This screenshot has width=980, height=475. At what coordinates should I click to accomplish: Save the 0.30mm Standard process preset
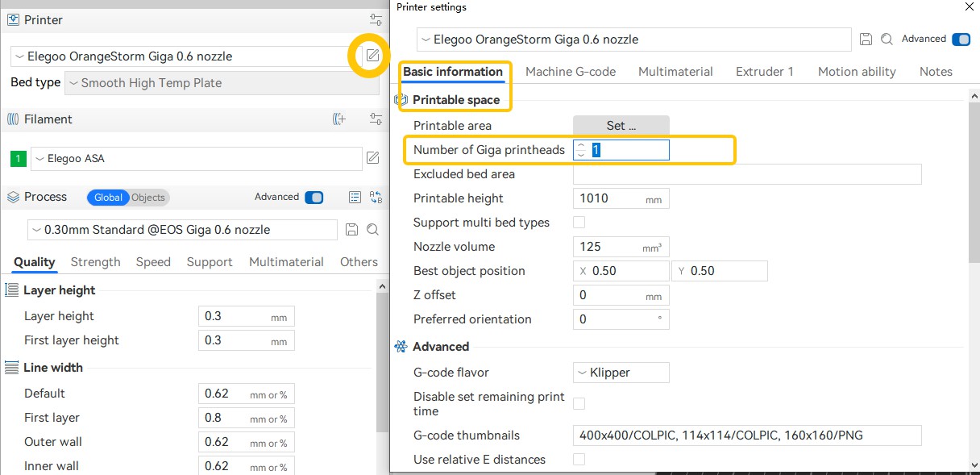coord(351,230)
